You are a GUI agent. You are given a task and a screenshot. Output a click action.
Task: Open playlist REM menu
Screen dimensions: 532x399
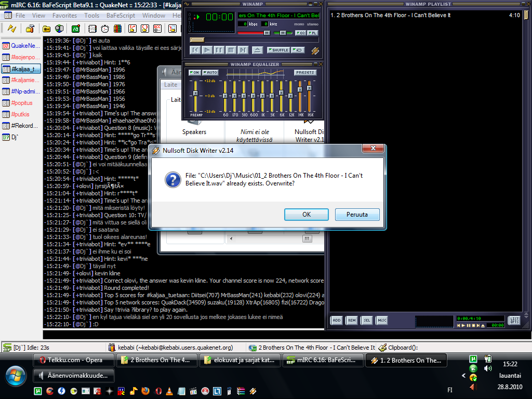tap(352, 320)
